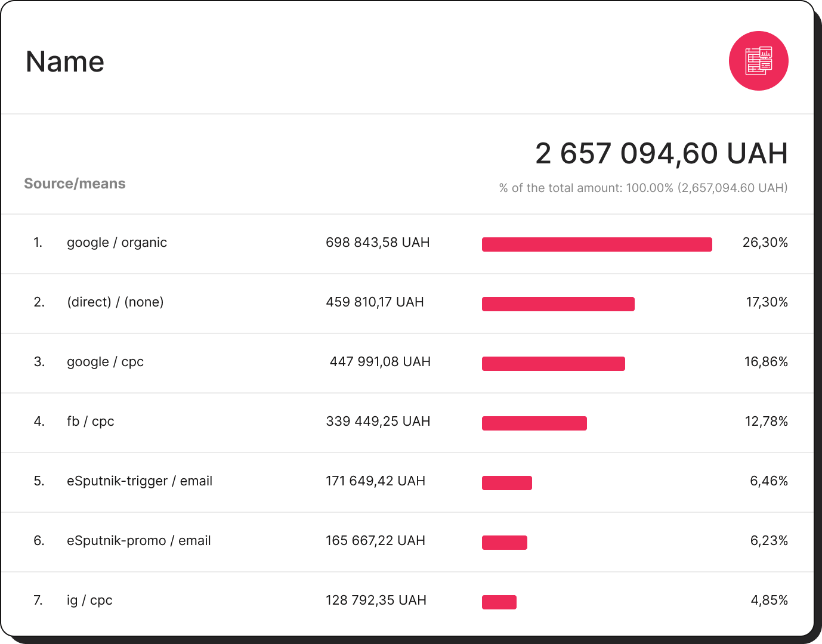The width and height of the screenshot is (822, 644).
Task: Click the 698 843,58 UAH value
Action: 378,243
